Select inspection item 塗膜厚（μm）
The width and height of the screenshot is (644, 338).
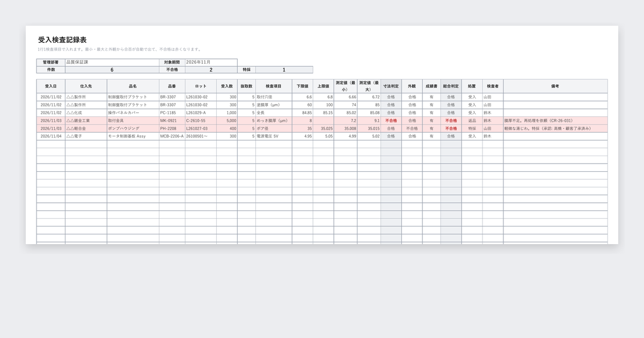click(x=274, y=105)
